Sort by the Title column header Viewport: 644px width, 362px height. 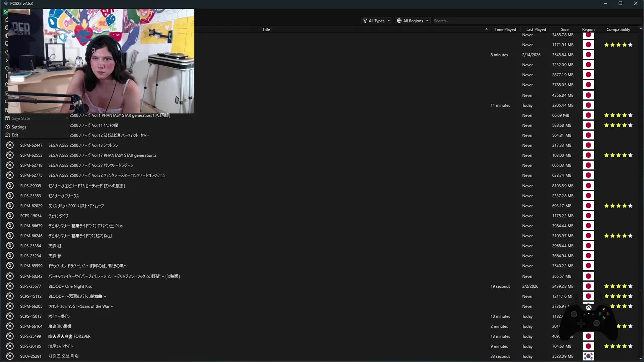(266, 30)
